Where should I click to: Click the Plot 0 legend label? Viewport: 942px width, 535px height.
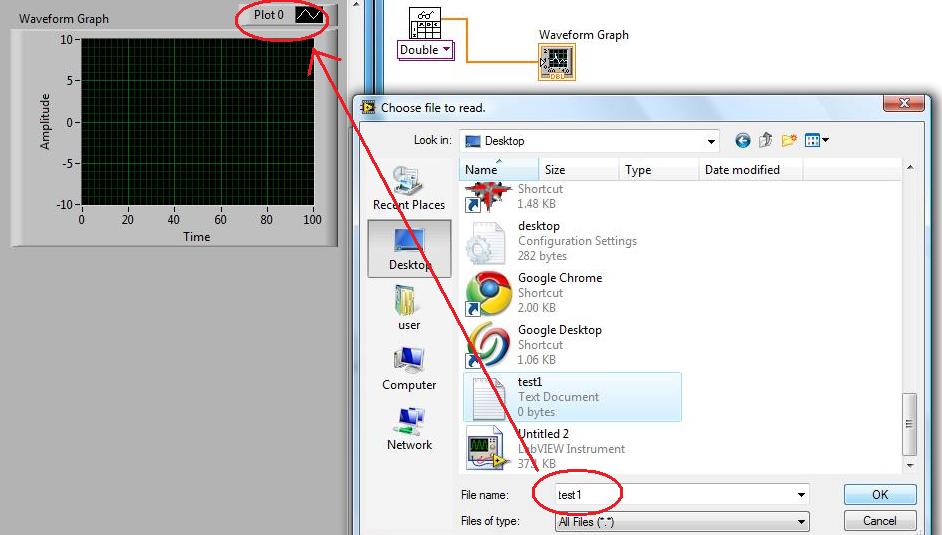point(269,14)
